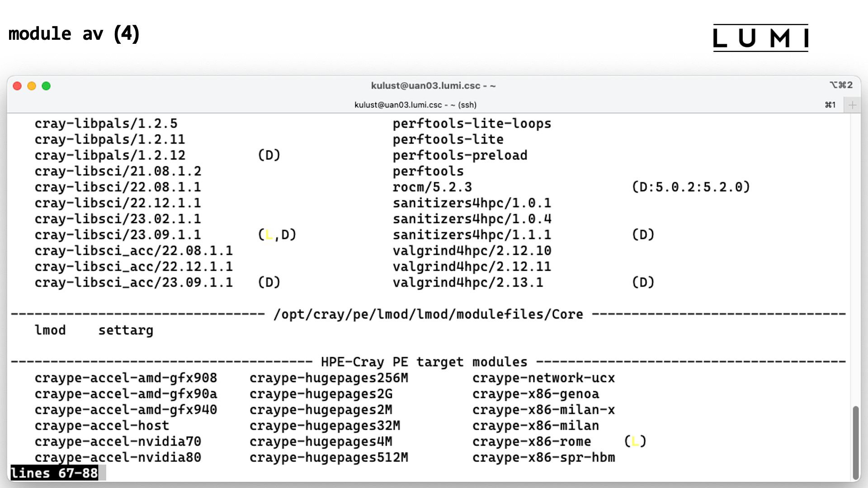Image resolution: width=868 pixels, height=488 pixels.
Task: Click the red close window button
Action: tap(17, 86)
